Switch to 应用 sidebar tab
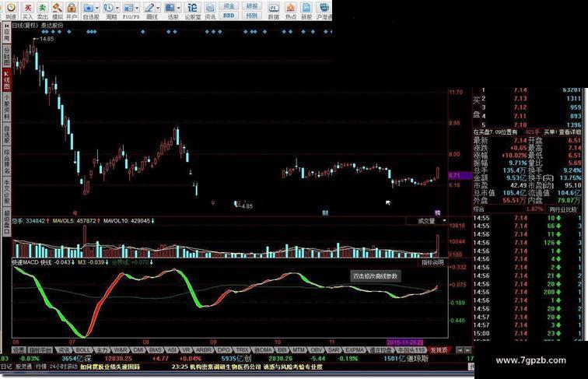This screenshot has height=379, width=588. (7, 33)
